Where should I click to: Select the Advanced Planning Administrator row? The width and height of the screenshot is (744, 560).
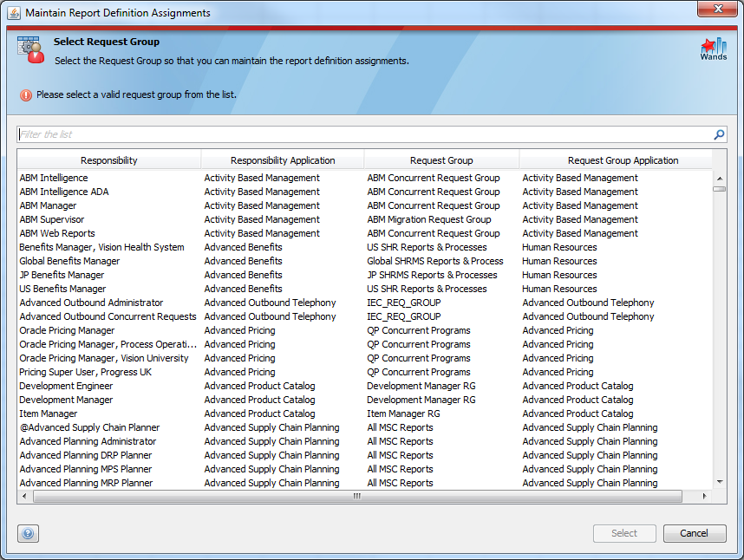pyautogui.click(x=364, y=441)
